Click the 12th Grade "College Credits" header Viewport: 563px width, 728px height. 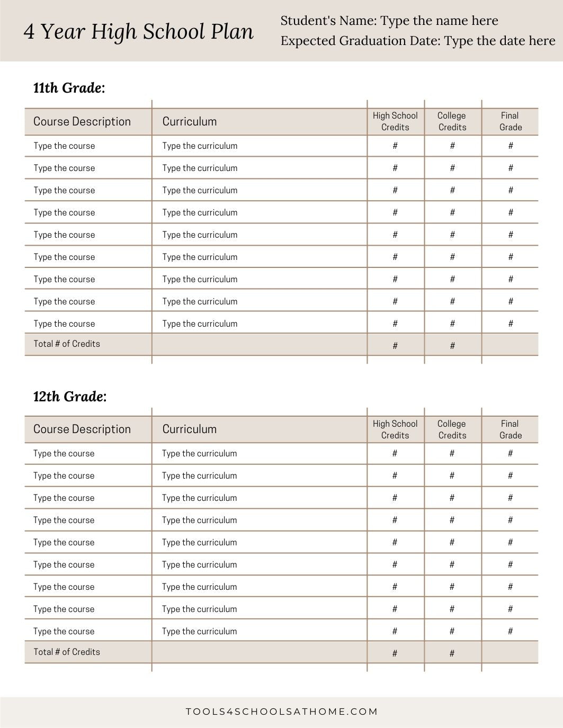click(x=452, y=429)
